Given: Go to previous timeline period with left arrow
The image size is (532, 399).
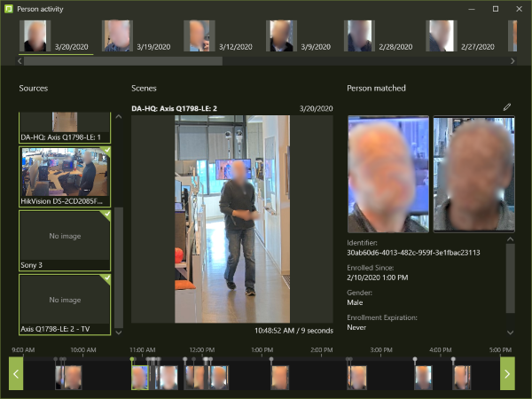Looking at the screenshot, I should (16, 373).
